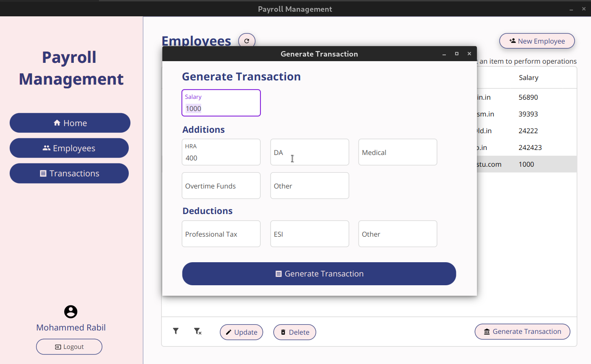Click the add-person icon on New Employee

[512, 41]
